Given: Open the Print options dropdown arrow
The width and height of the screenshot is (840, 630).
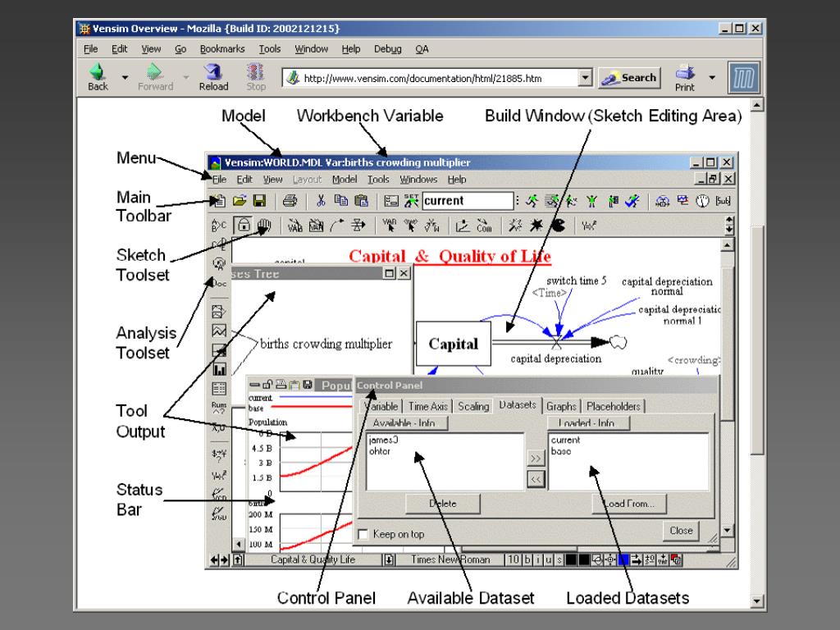Looking at the screenshot, I should [712, 78].
